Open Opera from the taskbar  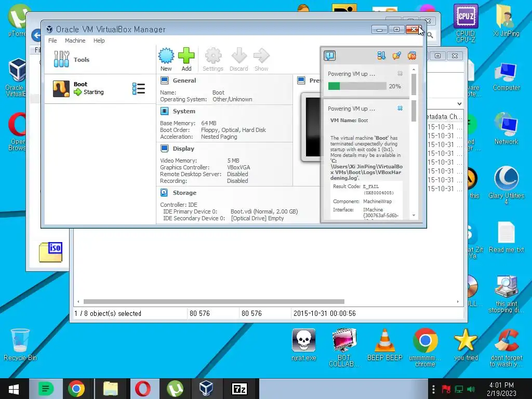(x=143, y=389)
